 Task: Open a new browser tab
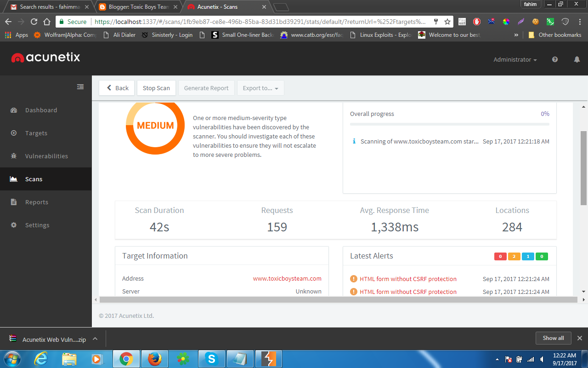click(281, 7)
